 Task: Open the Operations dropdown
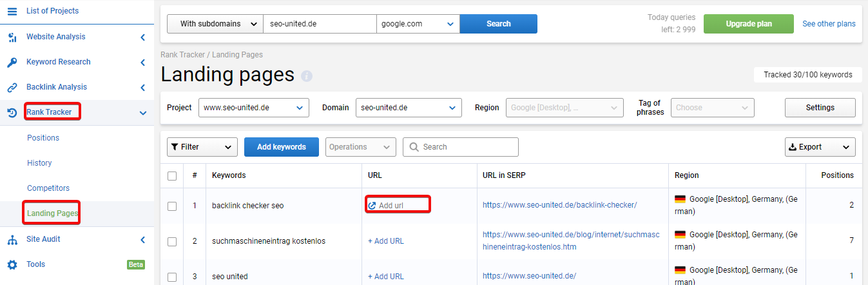(x=361, y=147)
